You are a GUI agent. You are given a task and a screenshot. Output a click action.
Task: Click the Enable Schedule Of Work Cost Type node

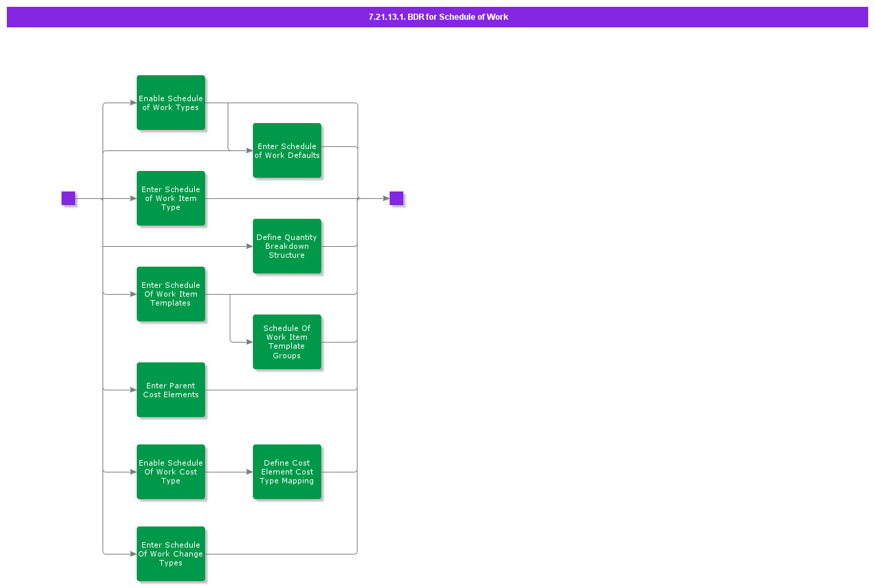171,472
